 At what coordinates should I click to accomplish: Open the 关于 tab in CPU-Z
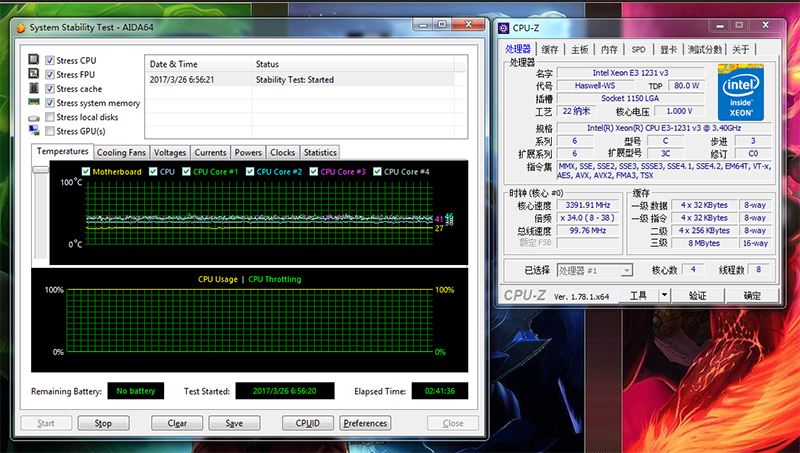click(741, 49)
